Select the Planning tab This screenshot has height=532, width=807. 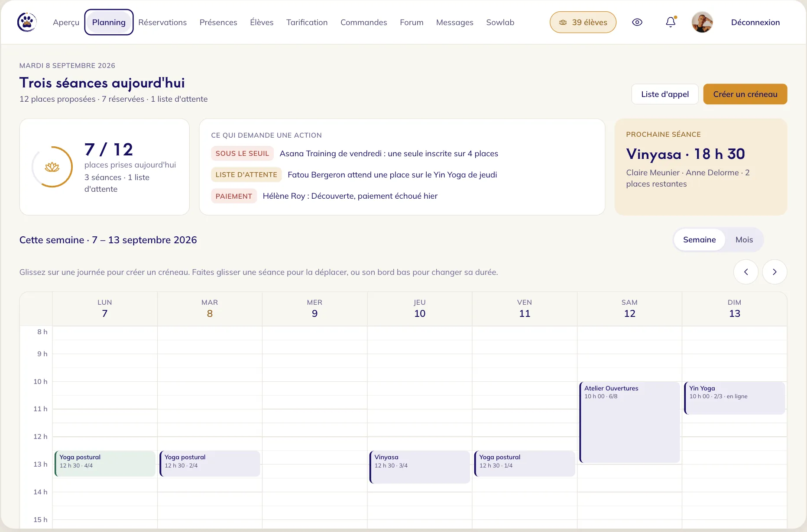point(109,22)
